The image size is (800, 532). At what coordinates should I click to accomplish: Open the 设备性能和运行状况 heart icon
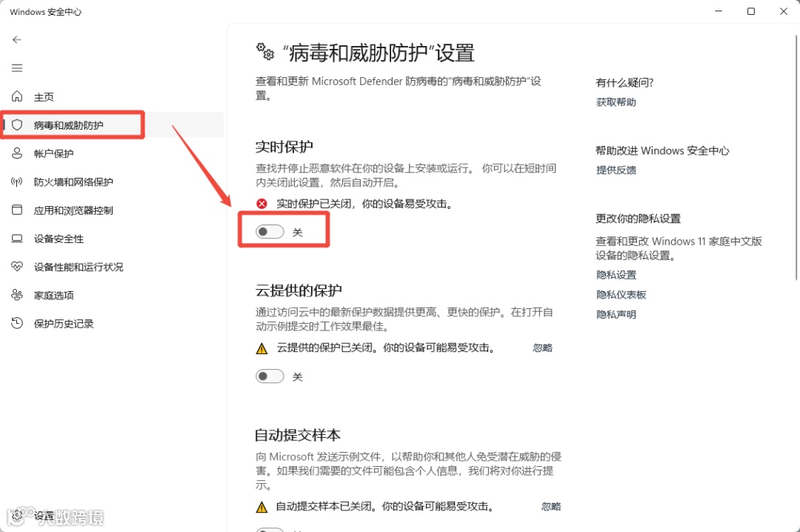17,267
